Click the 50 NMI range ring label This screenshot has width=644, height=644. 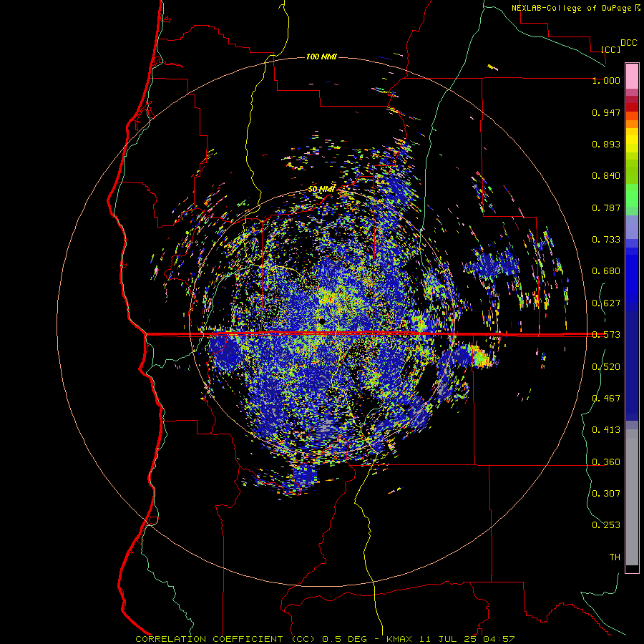(x=321, y=189)
